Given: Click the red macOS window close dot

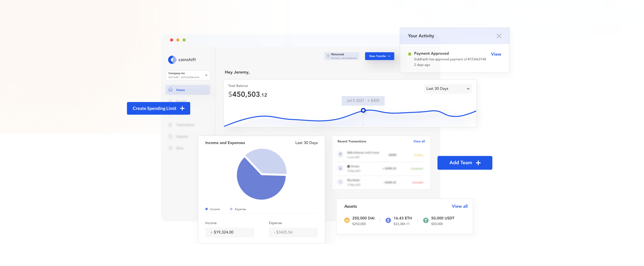Looking at the screenshot, I should (x=172, y=40).
